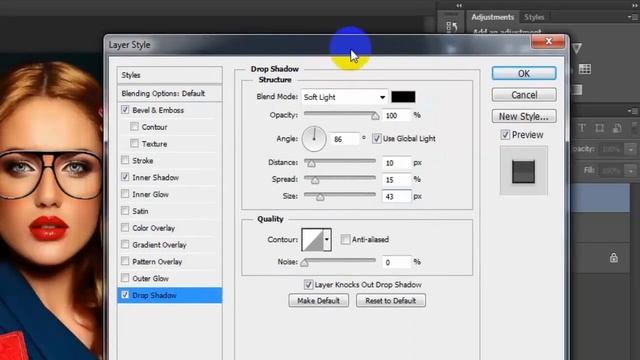This screenshot has width=640, height=360.
Task: Select Bevel & Emboss settings row
Action: (x=170, y=110)
